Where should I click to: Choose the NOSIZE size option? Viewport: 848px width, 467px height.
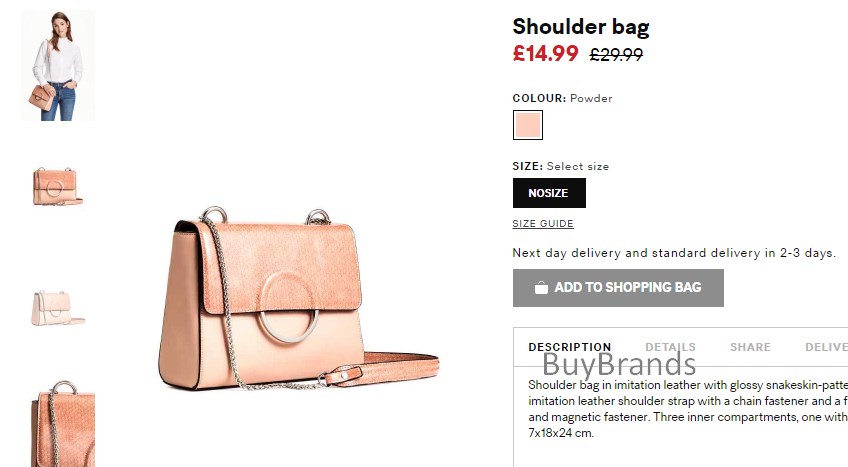[x=549, y=193]
